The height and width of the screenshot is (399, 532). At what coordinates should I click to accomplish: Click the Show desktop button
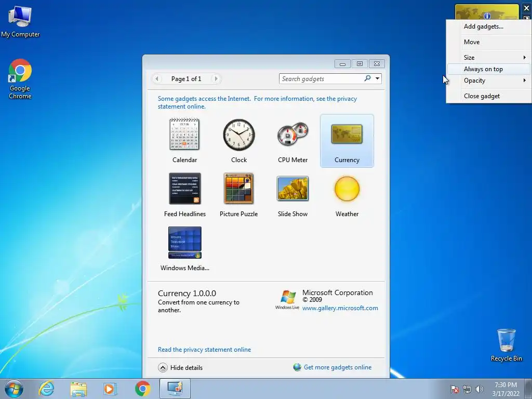(528, 389)
